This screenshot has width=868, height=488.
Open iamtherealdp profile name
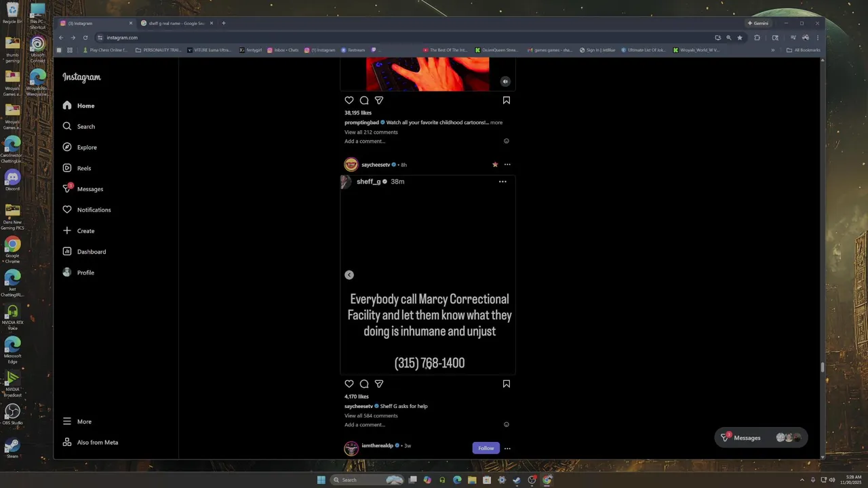tap(377, 446)
